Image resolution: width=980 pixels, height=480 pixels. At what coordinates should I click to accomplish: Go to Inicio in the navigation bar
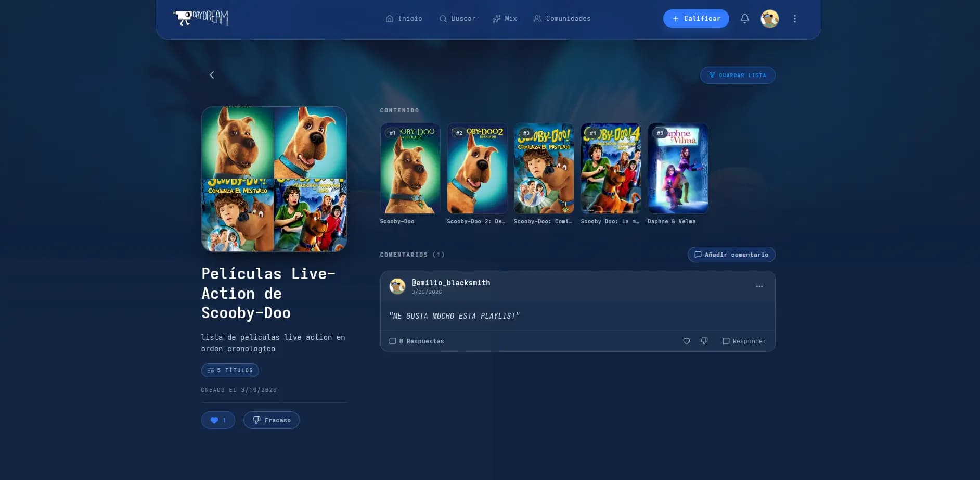coord(404,19)
